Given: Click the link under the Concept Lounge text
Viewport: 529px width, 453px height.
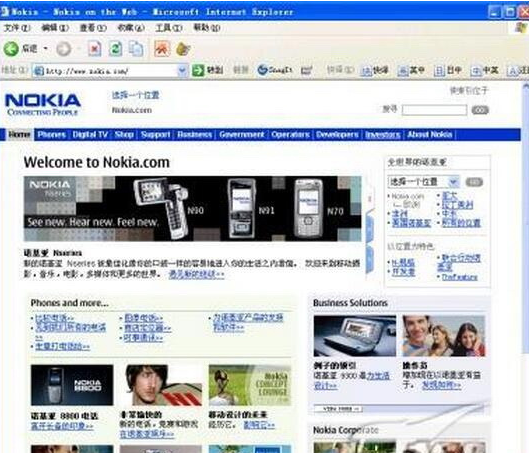Looking at the screenshot, I should coord(259,425).
